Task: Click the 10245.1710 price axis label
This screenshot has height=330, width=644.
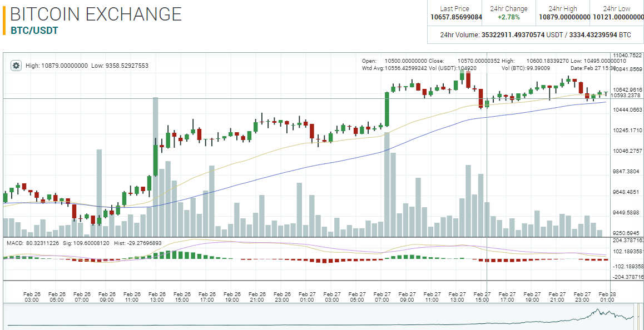Action: (627, 130)
